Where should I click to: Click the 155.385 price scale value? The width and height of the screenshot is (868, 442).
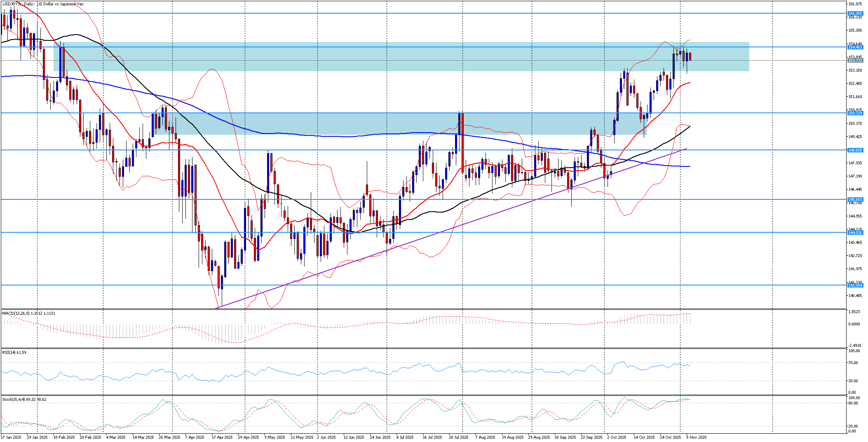click(x=855, y=30)
